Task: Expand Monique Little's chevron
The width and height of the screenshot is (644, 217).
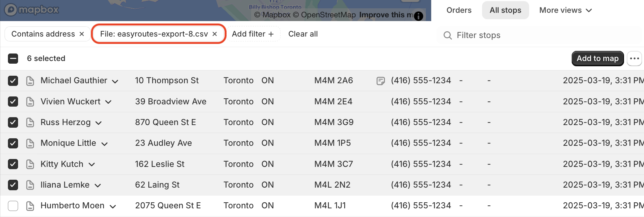Action: (105, 144)
